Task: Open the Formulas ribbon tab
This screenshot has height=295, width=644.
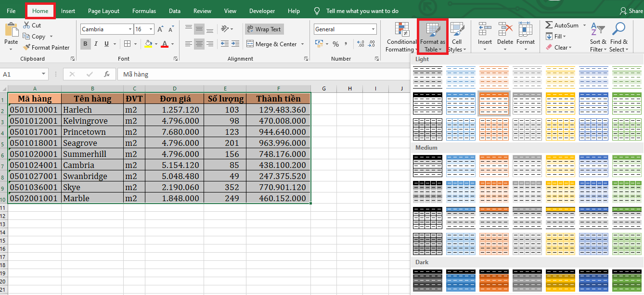Action: [144, 11]
